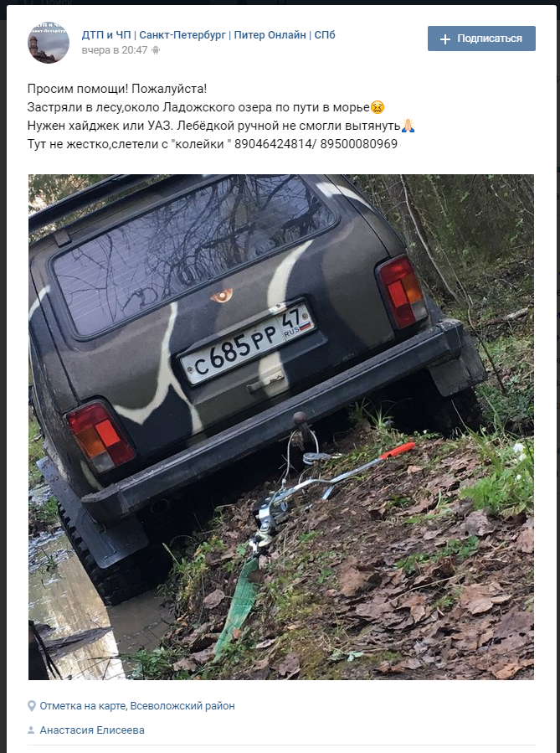
Task: Click the plus icon inside Подписаться
Action: point(444,39)
